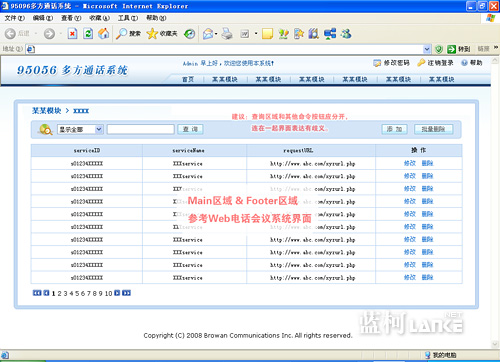The width and height of the screenshot is (500, 362).
Task: Open the Back button history dropdown arrow
Action: (x=36, y=33)
